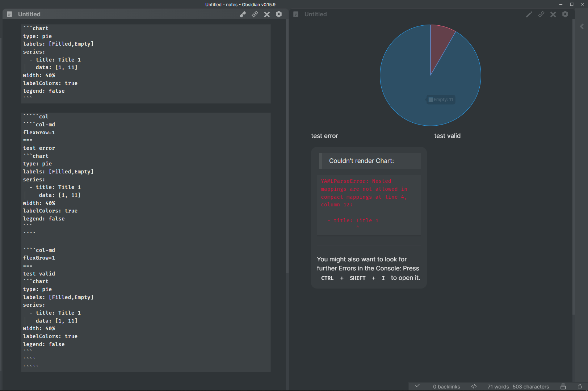
Task: Open hexagon menu icon in right pane header
Action: [565, 14]
